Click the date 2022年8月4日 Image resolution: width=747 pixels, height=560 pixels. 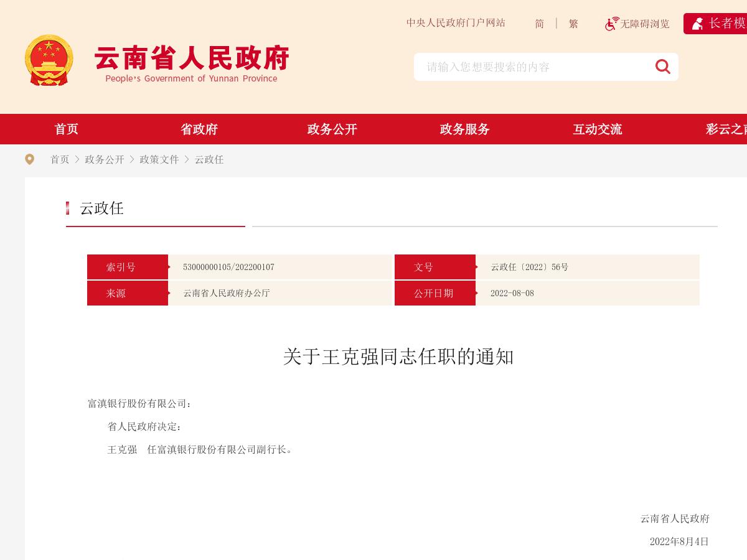pos(679,541)
